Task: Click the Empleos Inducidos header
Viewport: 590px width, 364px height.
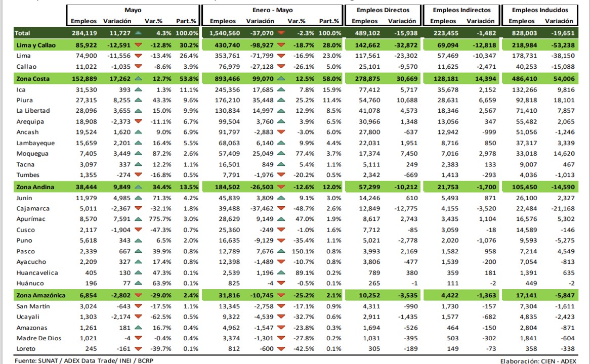Action: (x=540, y=10)
